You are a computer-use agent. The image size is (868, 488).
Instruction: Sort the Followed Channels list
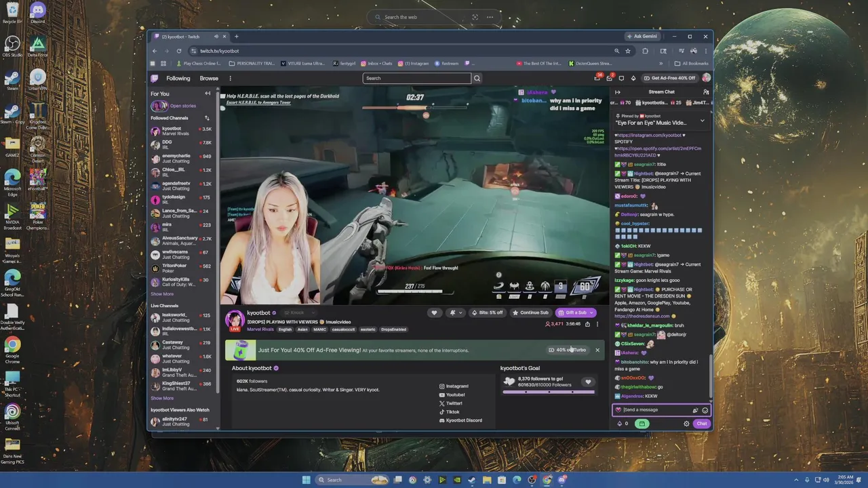(x=207, y=118)
